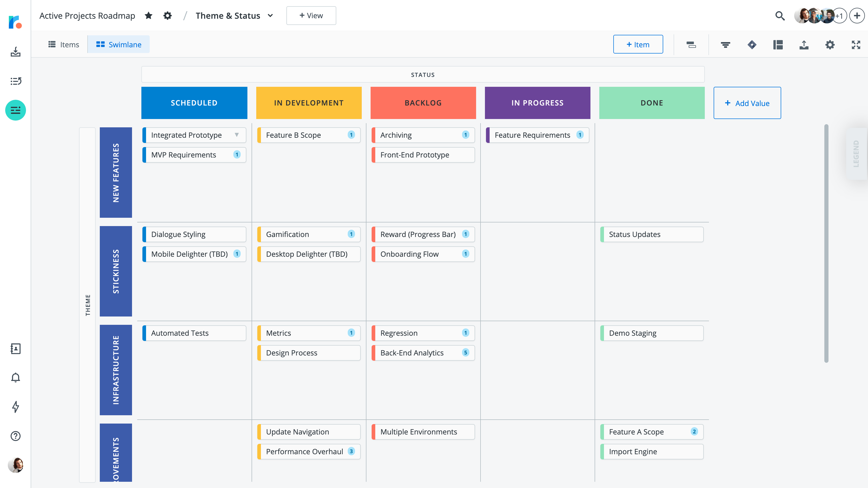Open the help question mark icon
The width and height of the screenshot is (868, 488).
click(16, 436)
